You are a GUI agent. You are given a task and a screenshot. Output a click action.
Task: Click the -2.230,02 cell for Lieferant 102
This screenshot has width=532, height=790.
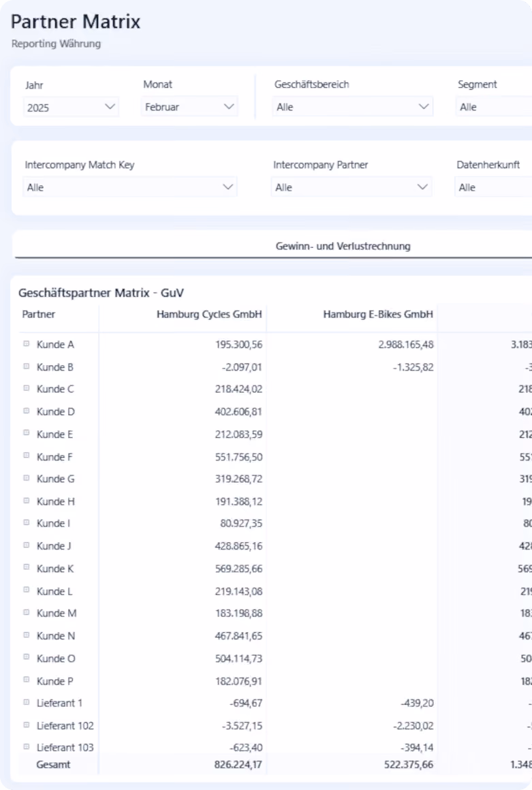pos(413,726)
